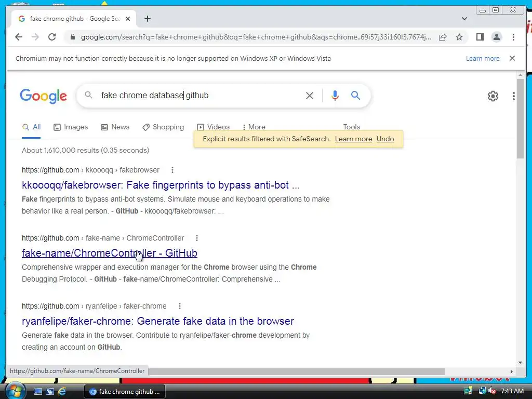
Task: Expand the More search categories menu
Action: point(254,127)
